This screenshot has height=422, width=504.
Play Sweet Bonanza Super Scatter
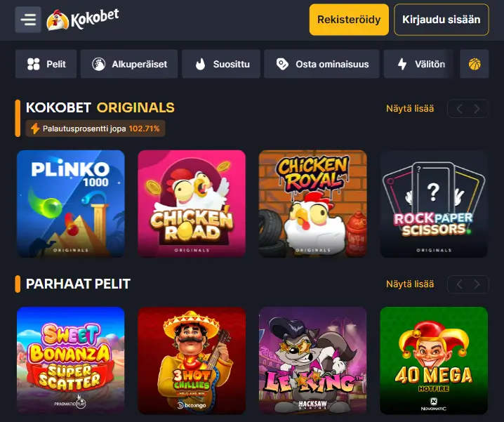[x=71, y=361]
